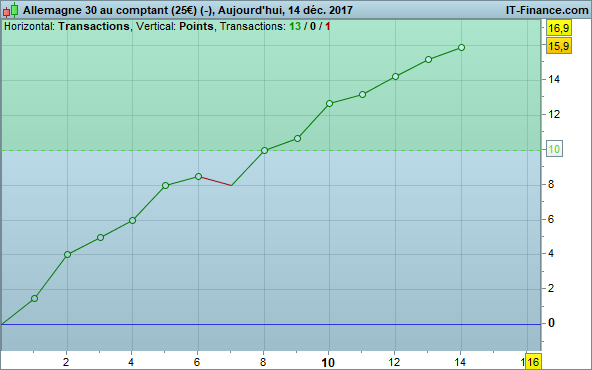The image size is (592, 370).
Task: Select the data point at transaction 1
Action: (34, 299)
